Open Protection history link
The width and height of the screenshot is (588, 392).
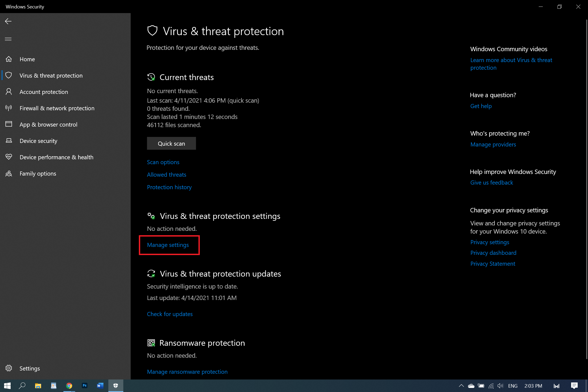tap(169, 187)
